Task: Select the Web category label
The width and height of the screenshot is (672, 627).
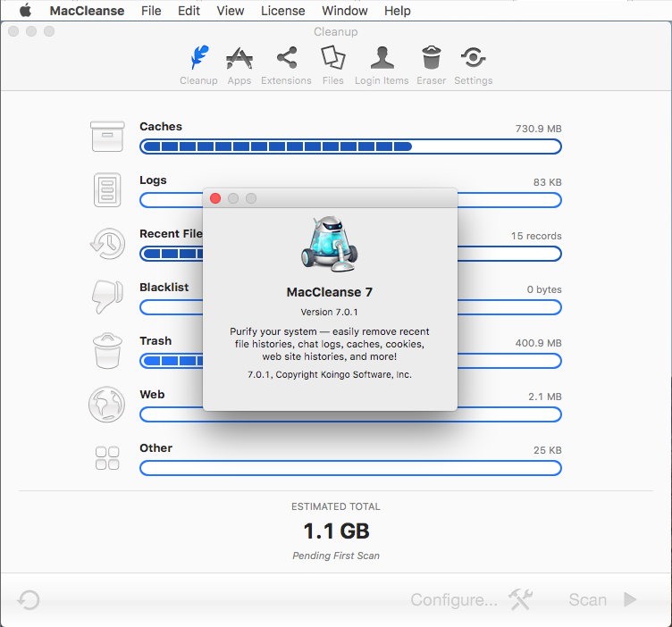Action: tap(152, 395)
